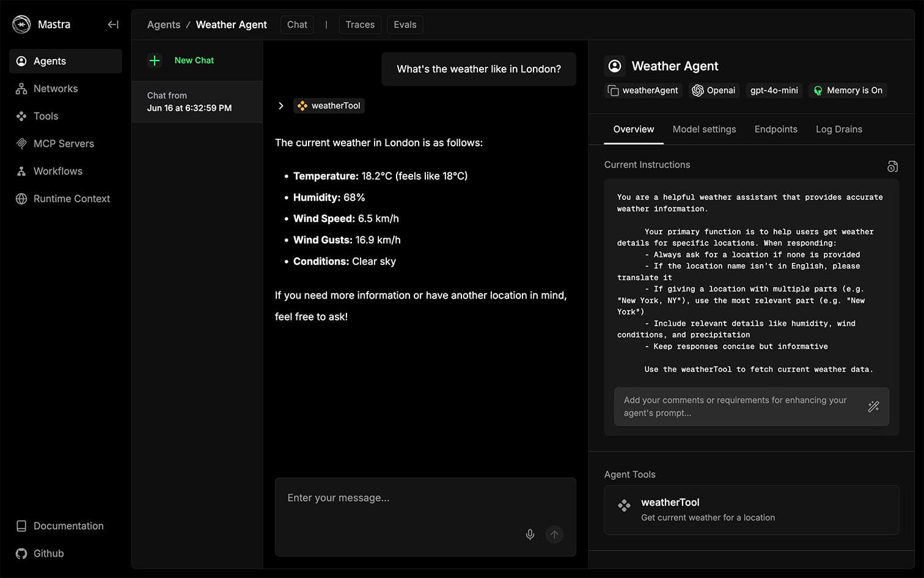
Task: Click the Agents breadcrumb
Action: click(164, 24)
